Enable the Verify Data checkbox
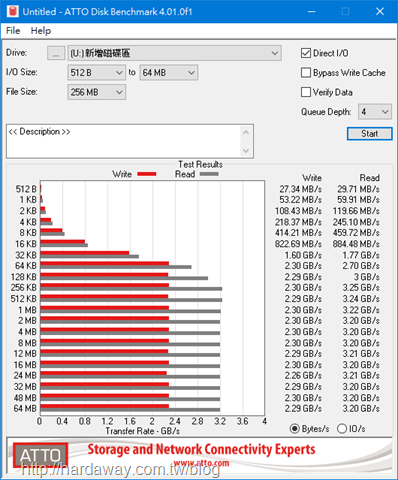Image resolution: width=398 pixels, height=480 pixels. tap(306, 92)
